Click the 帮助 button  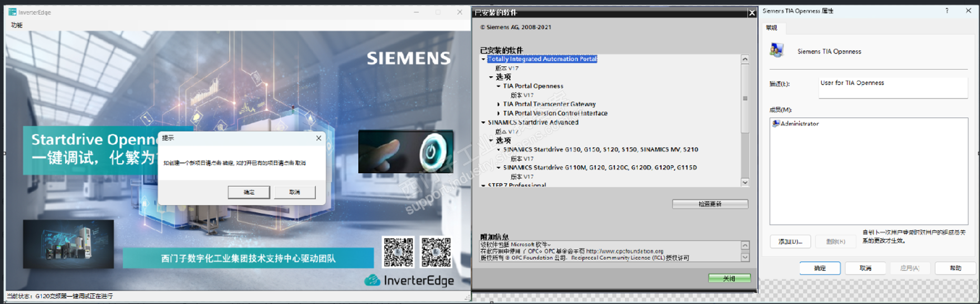955,268
